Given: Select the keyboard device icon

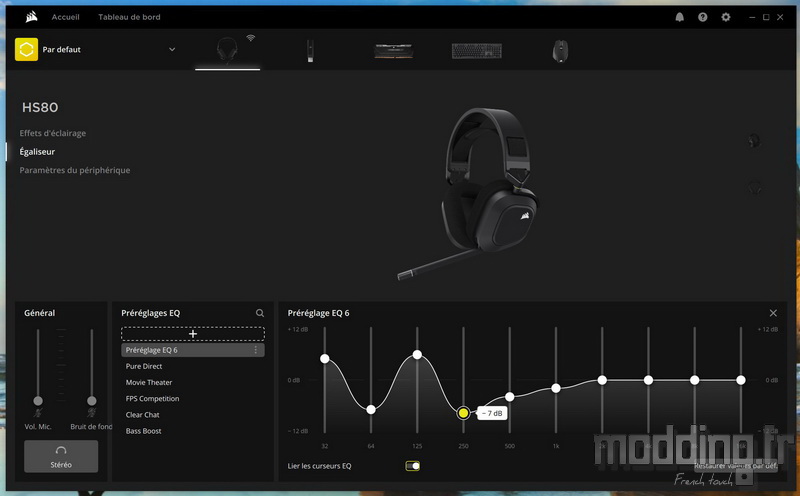Looking at the screenshot, I should (477, 51).
